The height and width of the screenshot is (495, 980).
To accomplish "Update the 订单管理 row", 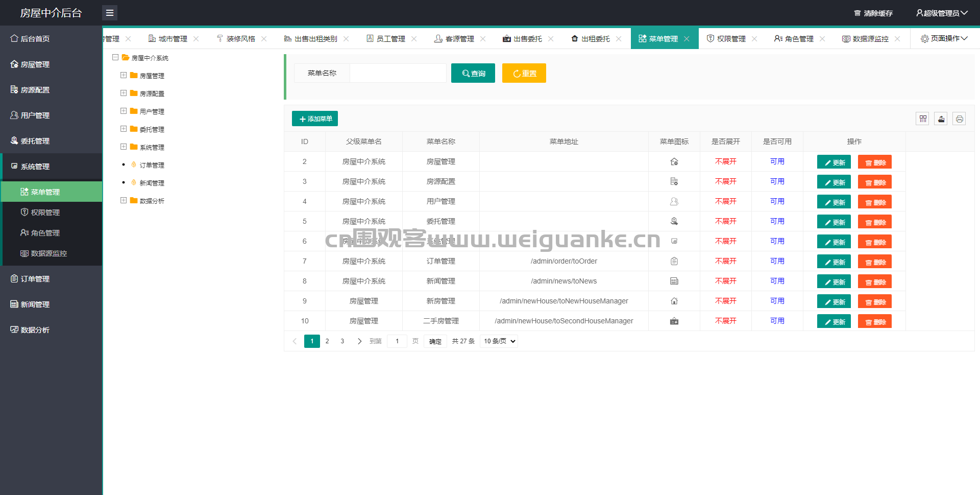I will tap(834, 262).
